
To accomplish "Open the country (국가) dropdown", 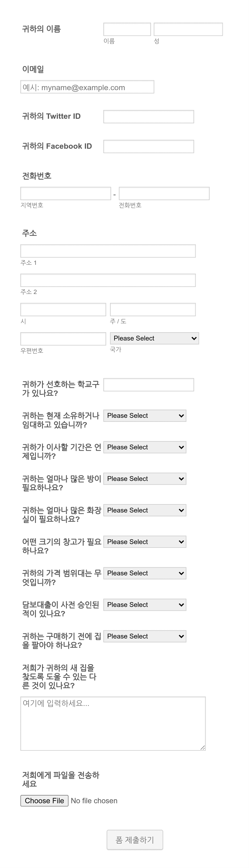I will pyautogui.click(x=154, y=338).
